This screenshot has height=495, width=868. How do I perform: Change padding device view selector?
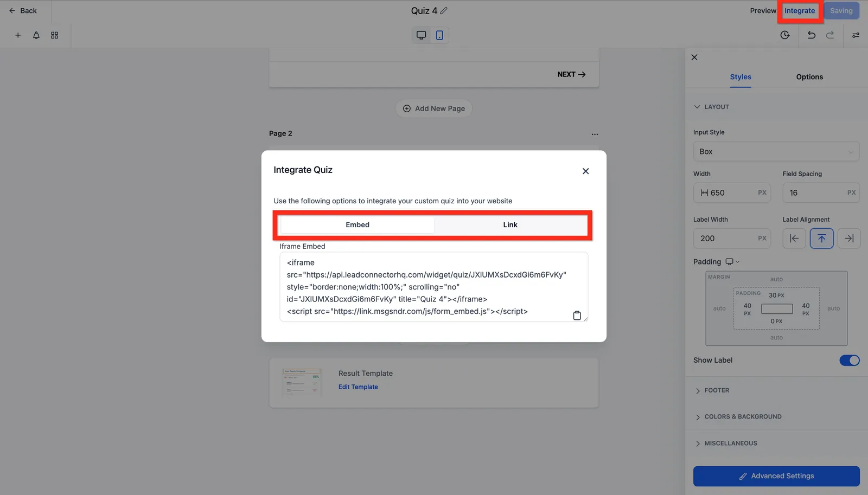(x=732, y=262)
